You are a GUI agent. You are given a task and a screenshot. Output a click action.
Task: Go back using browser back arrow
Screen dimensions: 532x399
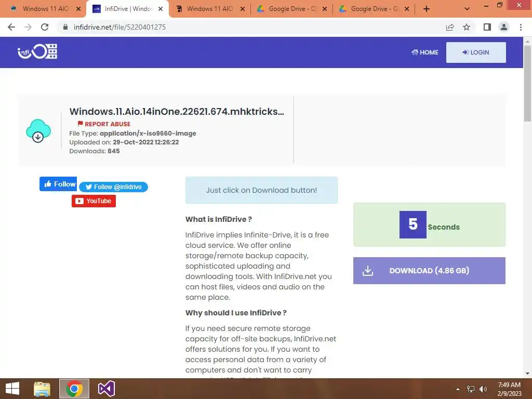point(11,27)
